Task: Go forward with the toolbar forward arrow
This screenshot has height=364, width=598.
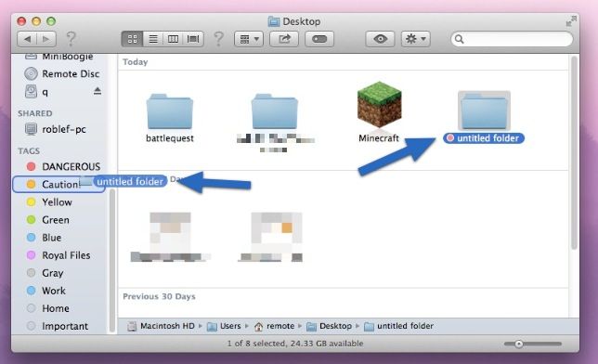Action: click(46, 39)
